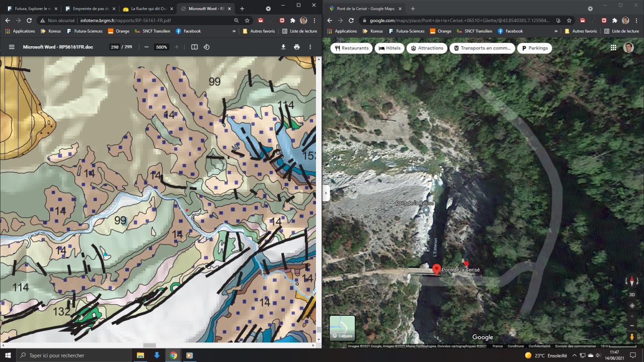Expand the Maps side panel
The width and height of the screenshot is (644, 362).
click(x=326, y=193)
